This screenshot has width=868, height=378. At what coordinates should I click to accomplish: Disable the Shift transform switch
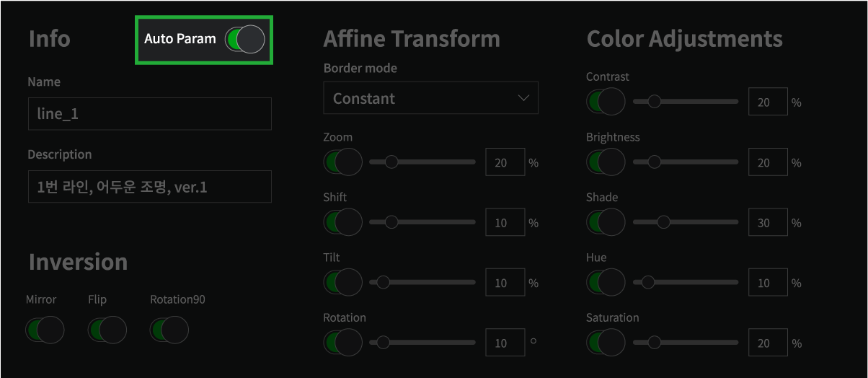click(x=342, y=222)
